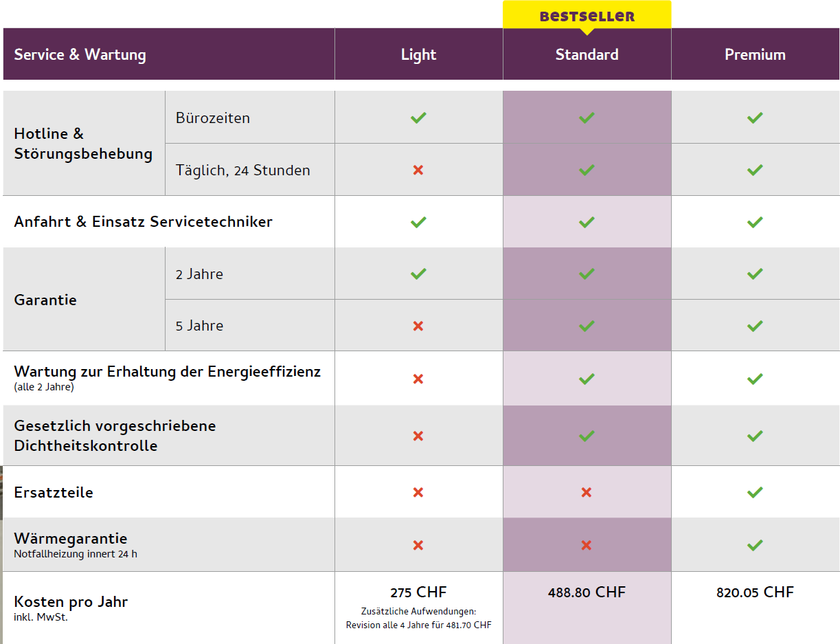Select the Standard column header
The height and width of the screenshot is (644, 840).
587,54
